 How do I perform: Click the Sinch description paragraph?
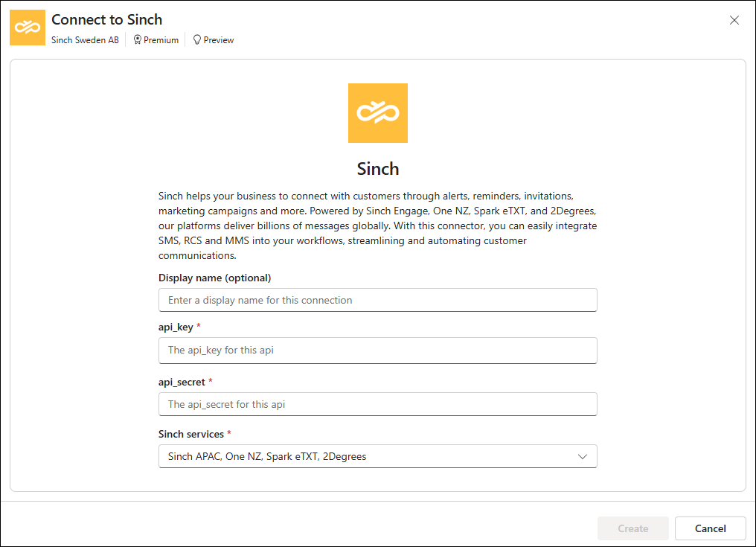point(377,225)
